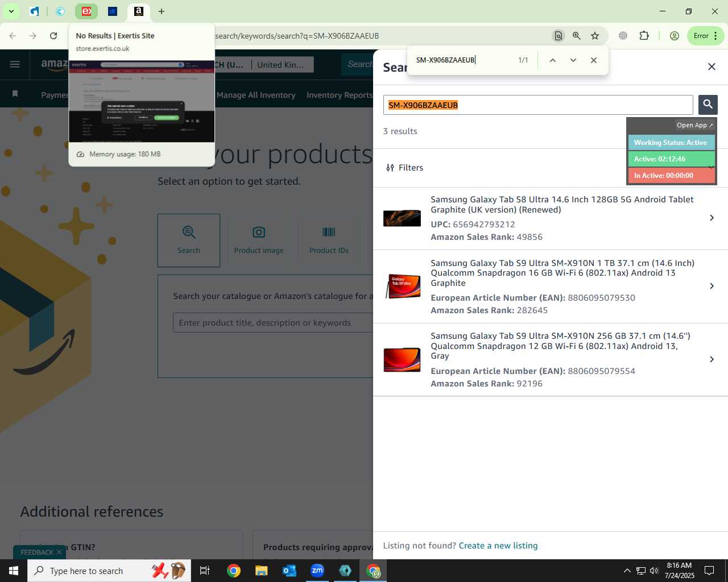Open Task View on the taskbar
This screenshot has height=582, width=728.
pyautogui.click(x=205, y=571)
